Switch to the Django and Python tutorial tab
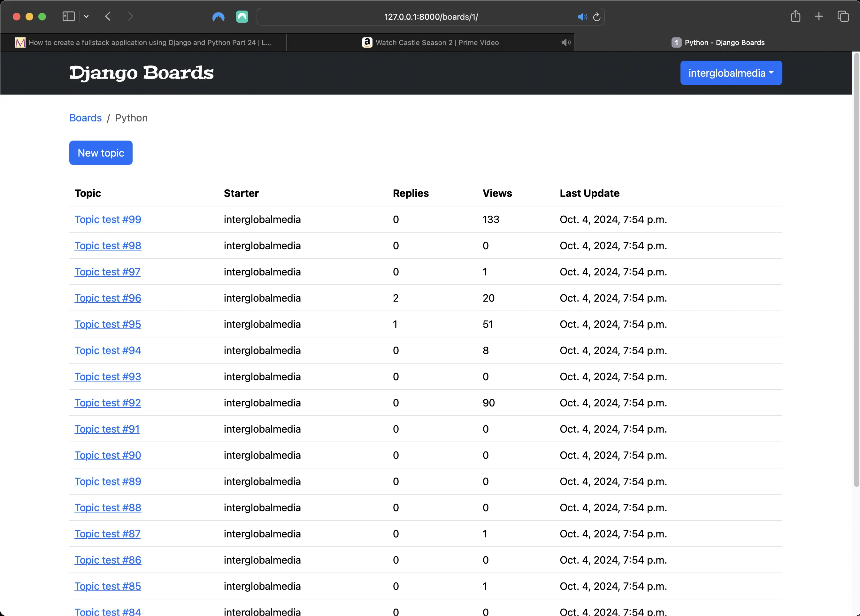This screenshot has height=616, width=860. click(x=143, y=42)
